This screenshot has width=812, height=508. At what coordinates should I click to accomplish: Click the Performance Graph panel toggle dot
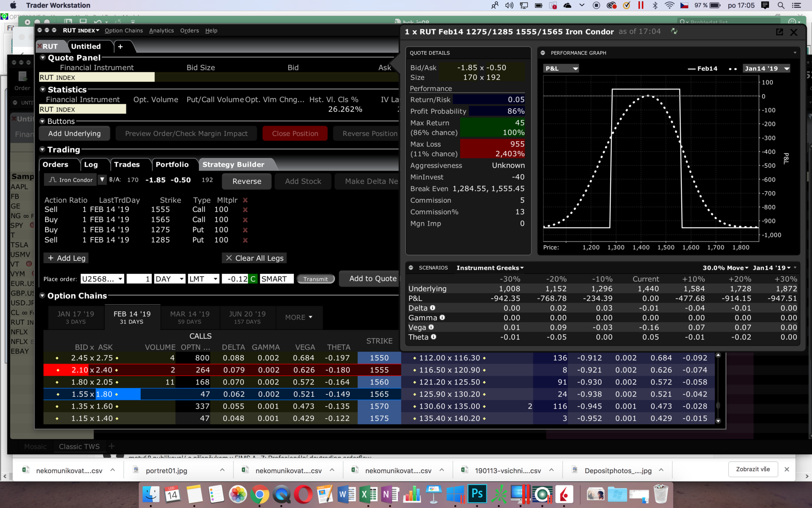tap(543, 53)
